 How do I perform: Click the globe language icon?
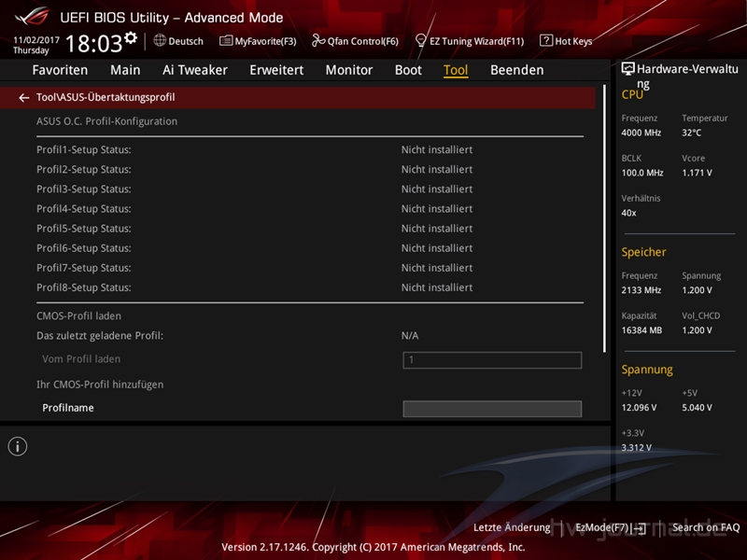coord(160,40)
